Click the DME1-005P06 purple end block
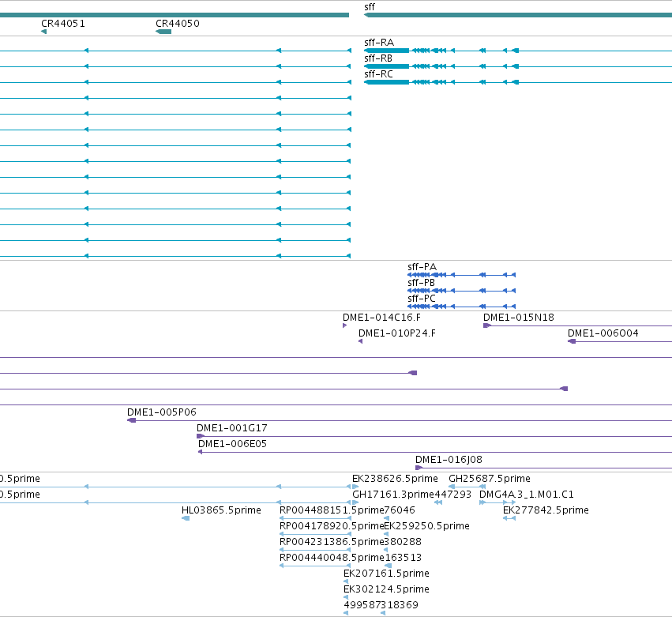 pyautogui.click(x=132, y=420)
